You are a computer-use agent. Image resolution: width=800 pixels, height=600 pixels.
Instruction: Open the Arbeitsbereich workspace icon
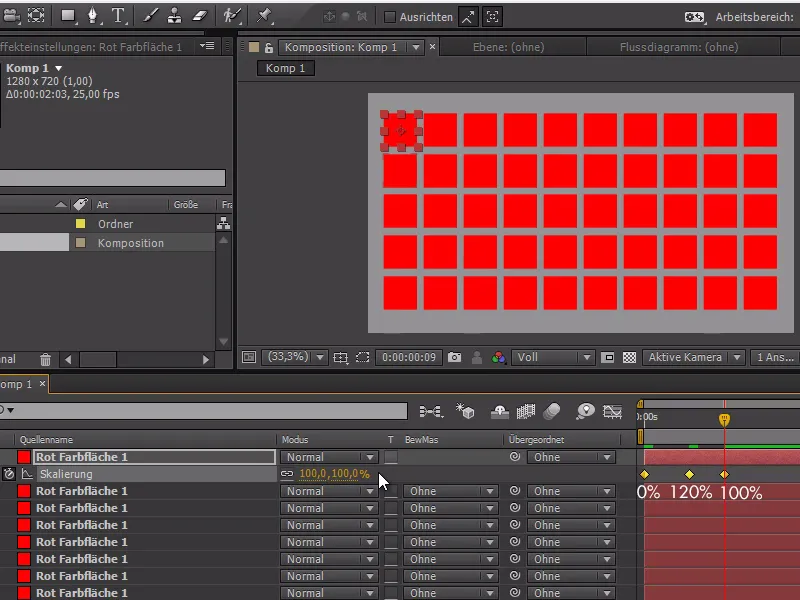pyautogui.click(x=694, y=17)
